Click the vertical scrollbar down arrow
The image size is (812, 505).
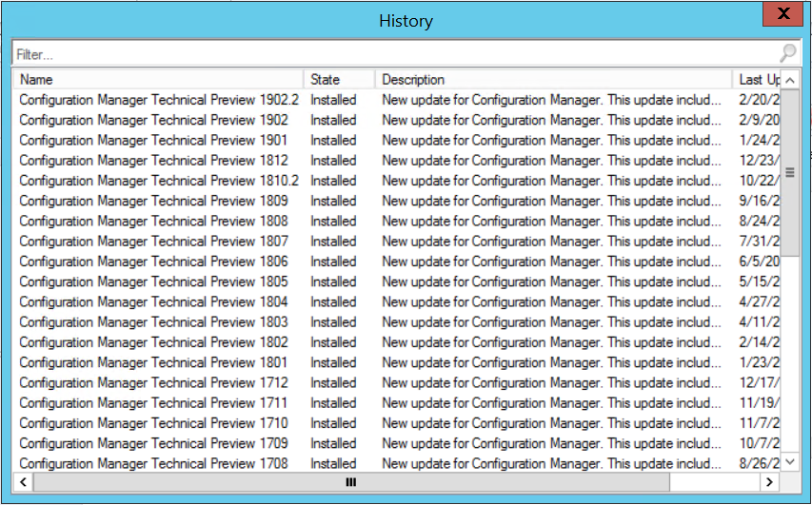pyautogui.click(x=790, y=461)
